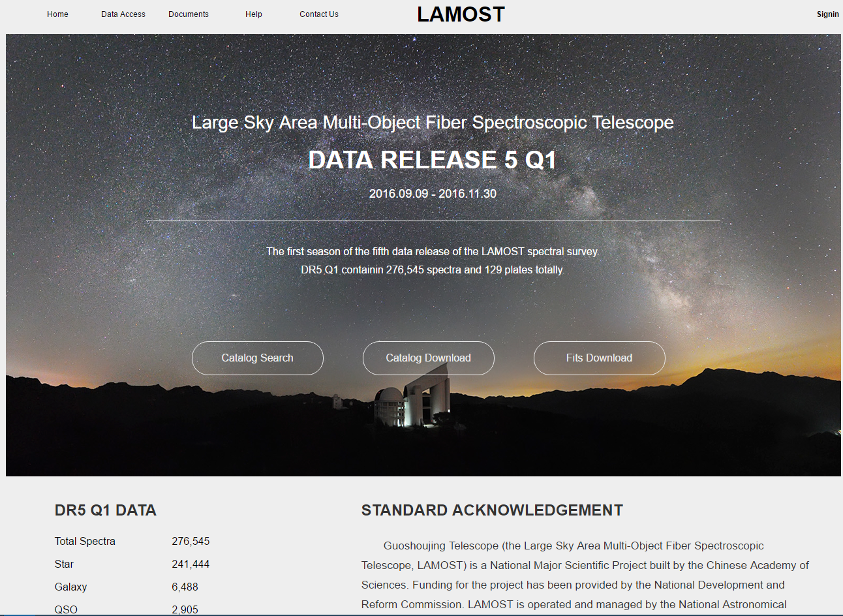Click the date range 2016.09.09 - 2016.11.30
The image size is (843, 616).
[433, 194]
